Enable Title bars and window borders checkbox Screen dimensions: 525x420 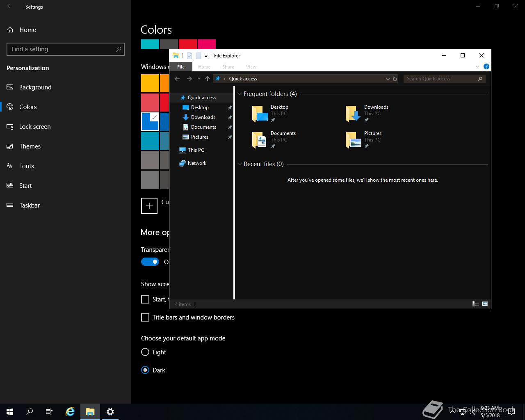pyautogui.click(x=145, y=317)
